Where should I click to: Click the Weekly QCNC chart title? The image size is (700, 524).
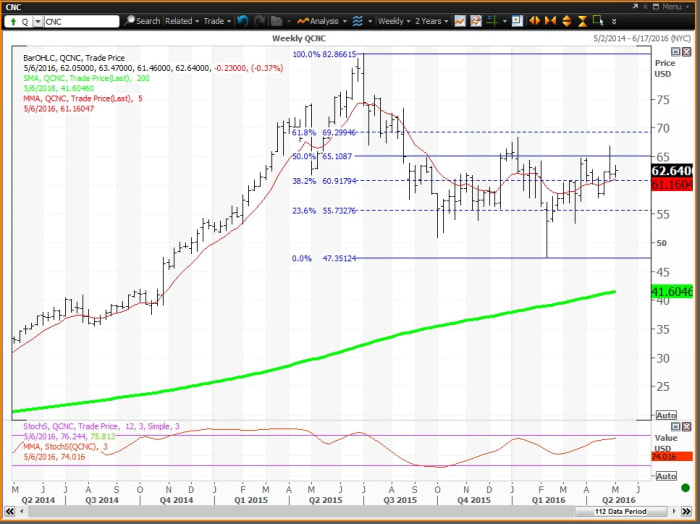tap(299, 38)
